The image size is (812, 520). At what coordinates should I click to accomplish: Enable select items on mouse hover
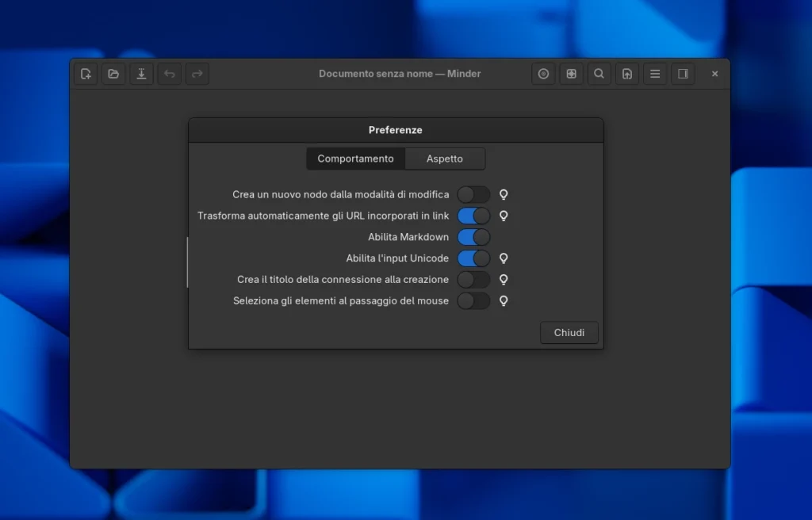click(473, 301)
